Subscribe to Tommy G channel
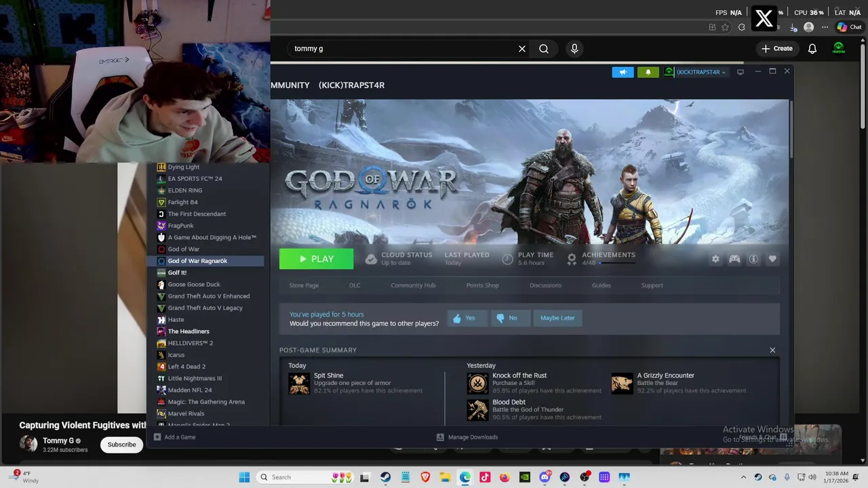The image size is (868, 488). point(122,445)
